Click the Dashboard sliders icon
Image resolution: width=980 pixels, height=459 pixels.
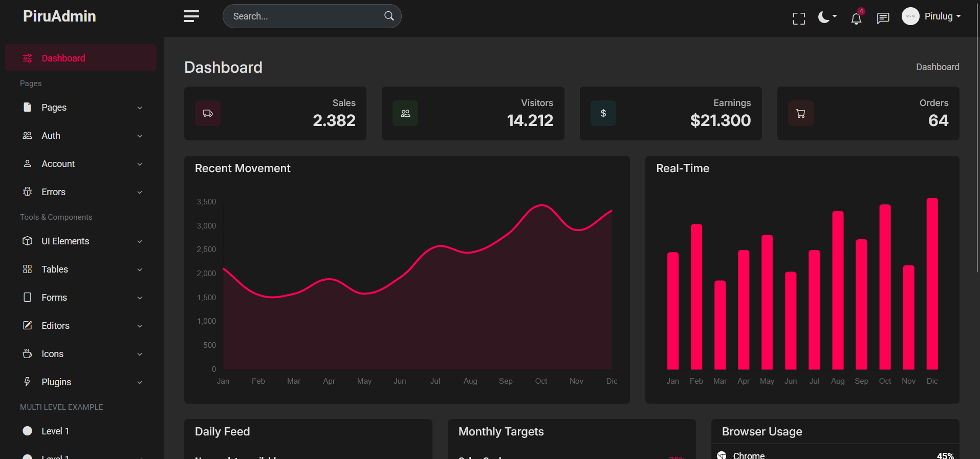(28, 58)
